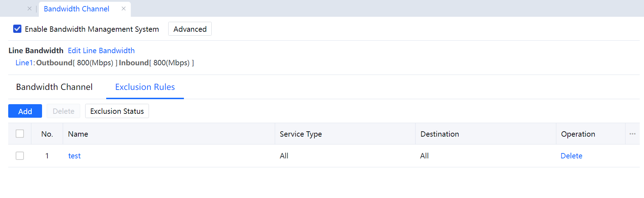Click the greyed-out Delete toolbar button

tap(63, 111)
